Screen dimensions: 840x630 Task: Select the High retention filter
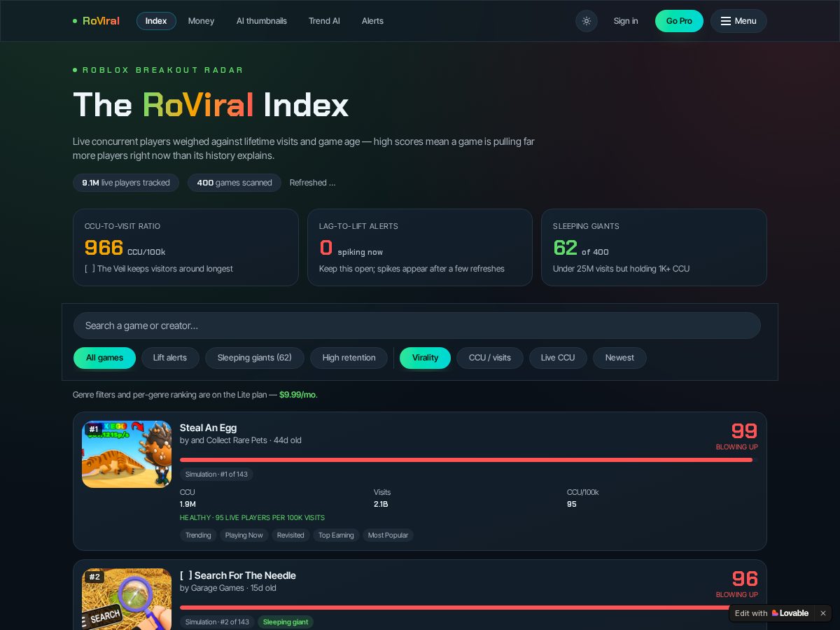point(349,358)
